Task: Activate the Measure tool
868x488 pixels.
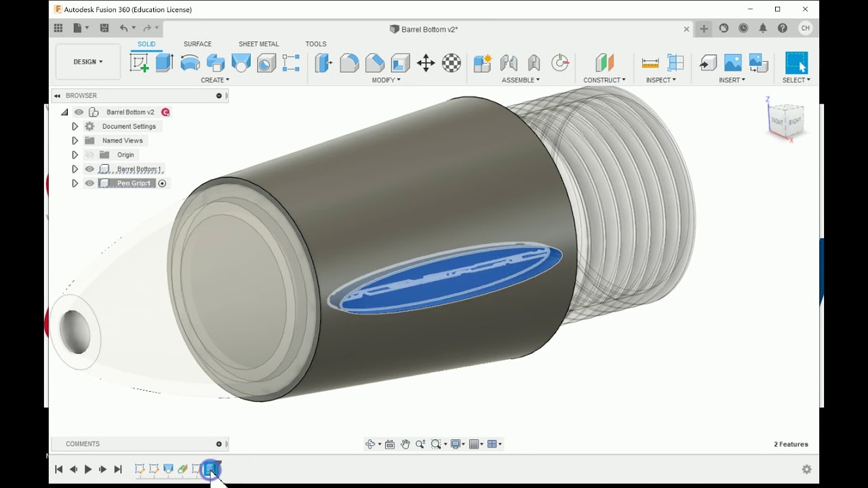Action: click(x=650, y=63)
